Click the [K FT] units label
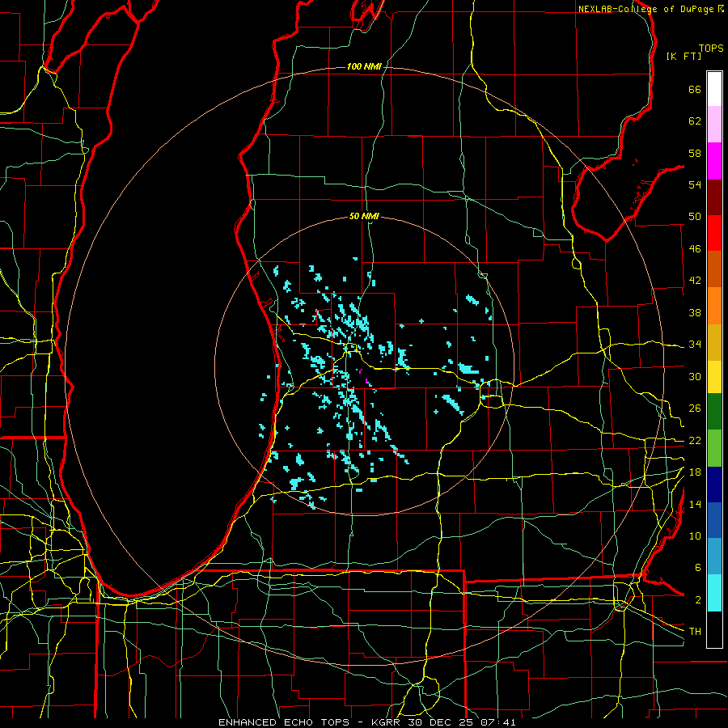The width and height of the screenshot is (728, 728). point(684,56)
